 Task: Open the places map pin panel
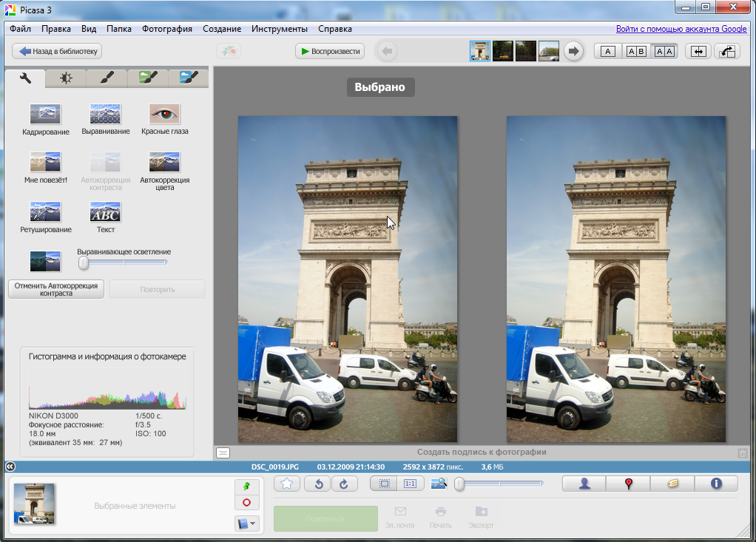pos(628,484)
